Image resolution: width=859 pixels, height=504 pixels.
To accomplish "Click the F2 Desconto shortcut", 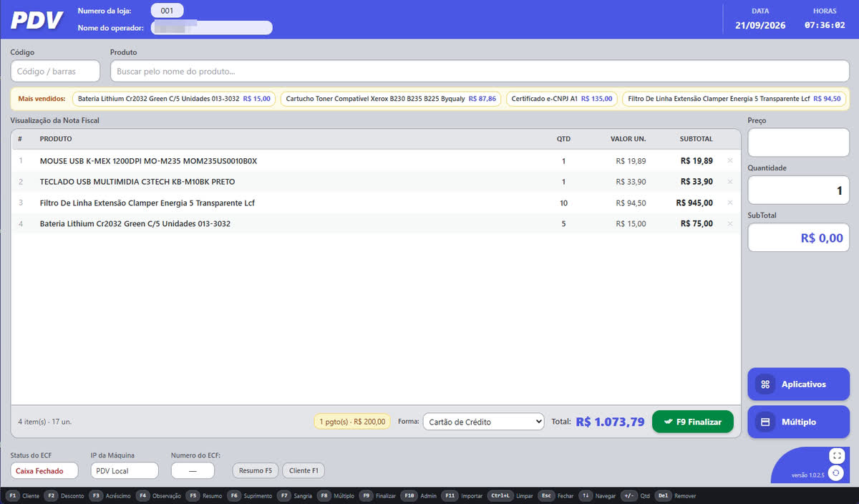I will coord(64,495).
